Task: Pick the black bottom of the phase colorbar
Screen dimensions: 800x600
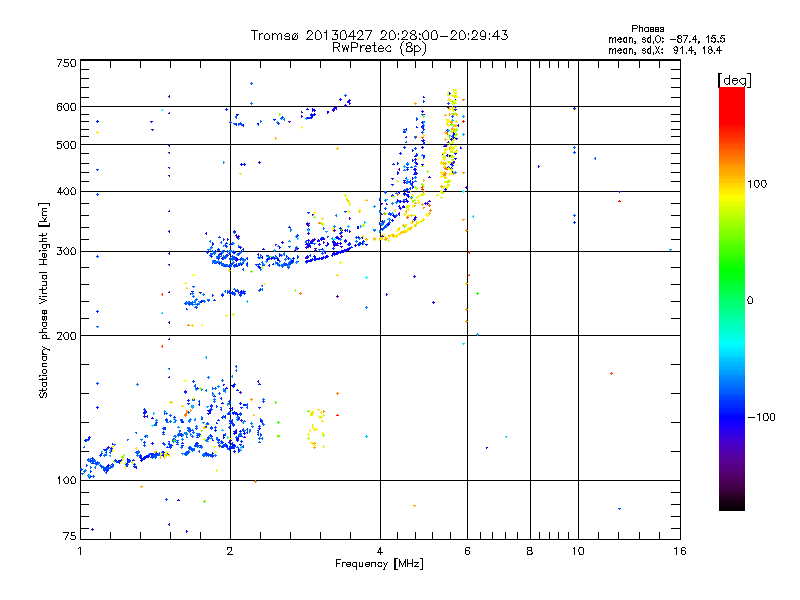Action: 732,503
